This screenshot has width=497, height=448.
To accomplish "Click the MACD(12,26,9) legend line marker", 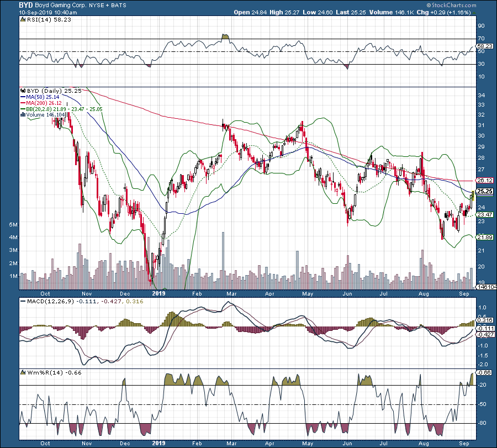I will (23, 302).
